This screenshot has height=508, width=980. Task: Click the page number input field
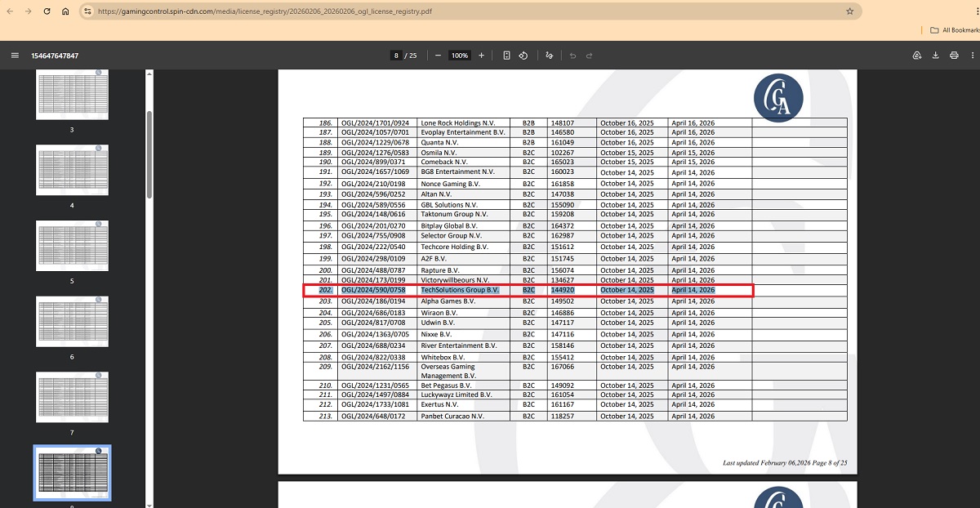[397, 56]
